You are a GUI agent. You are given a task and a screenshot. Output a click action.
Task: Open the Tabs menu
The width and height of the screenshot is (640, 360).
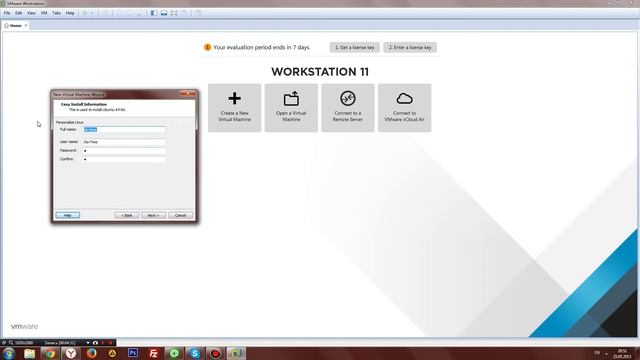[x=56, y=13]
